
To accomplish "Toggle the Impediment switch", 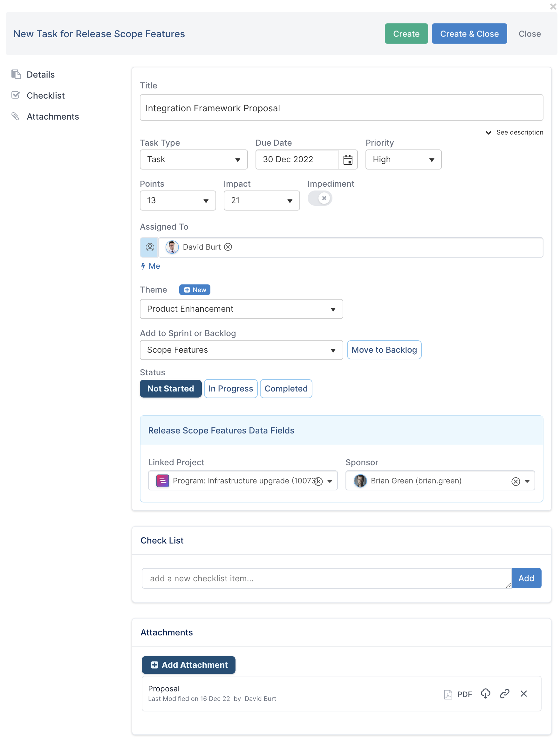I will 320,198.
